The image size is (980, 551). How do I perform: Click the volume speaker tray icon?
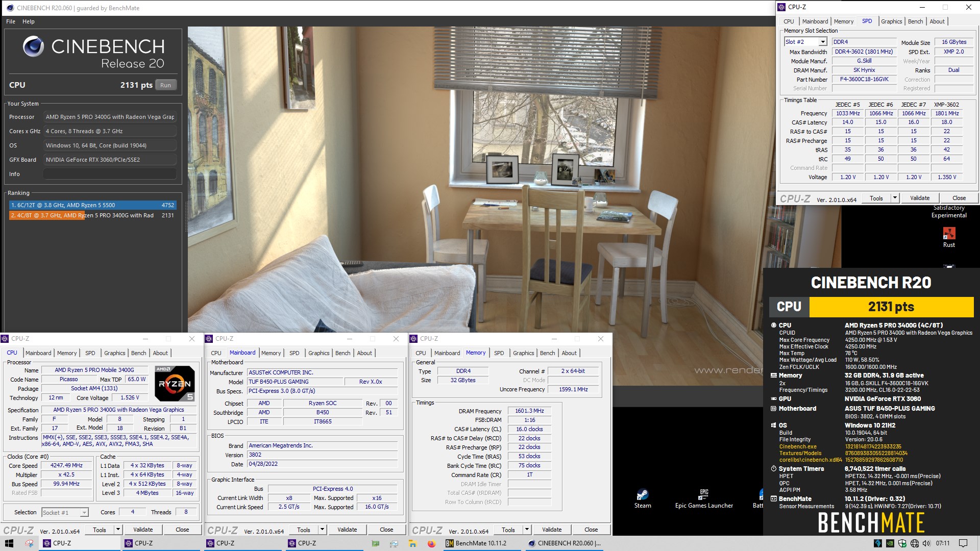(926, 543)
